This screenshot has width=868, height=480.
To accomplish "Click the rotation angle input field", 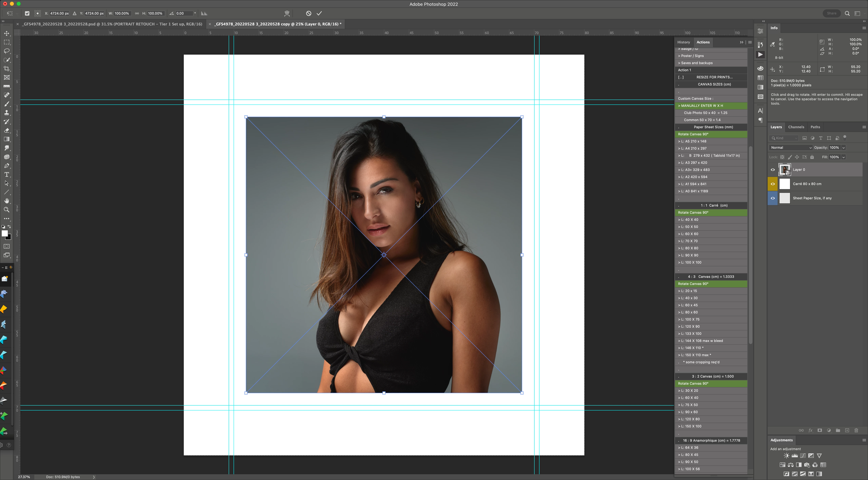I will 184,13.
